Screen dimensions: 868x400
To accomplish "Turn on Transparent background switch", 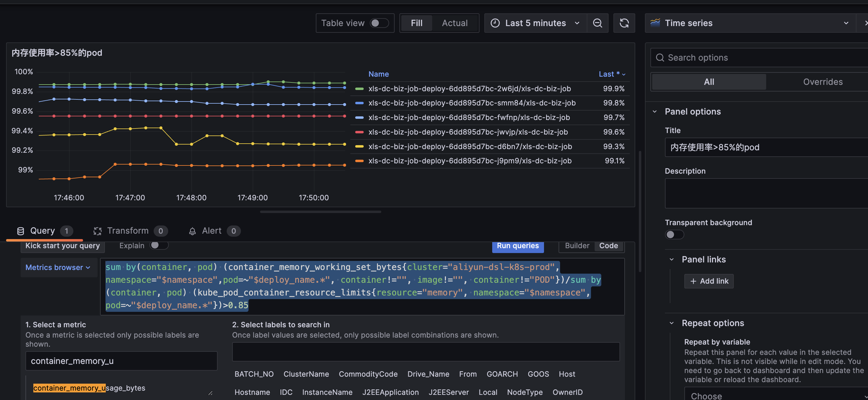I will [x=674, y=235].
